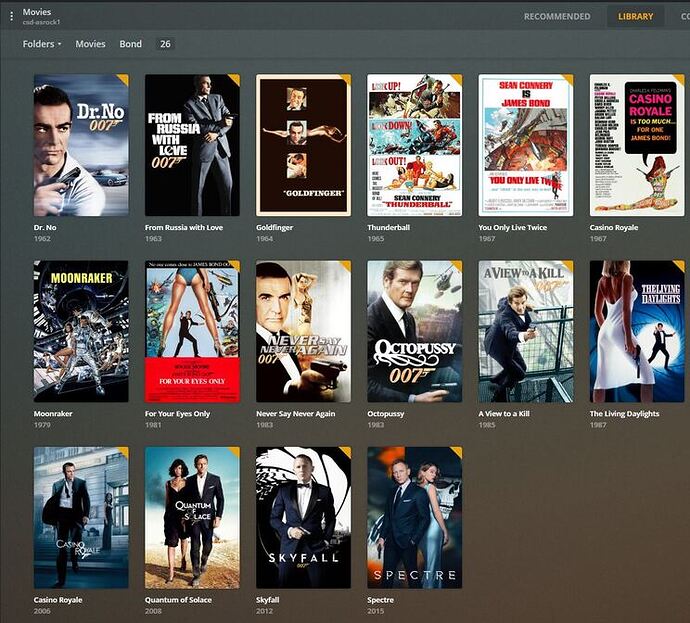Click the unwatched corner flag on Spectre
Image resolution: width=690 pixels, height=623 pixels.
tap(457, 452)
